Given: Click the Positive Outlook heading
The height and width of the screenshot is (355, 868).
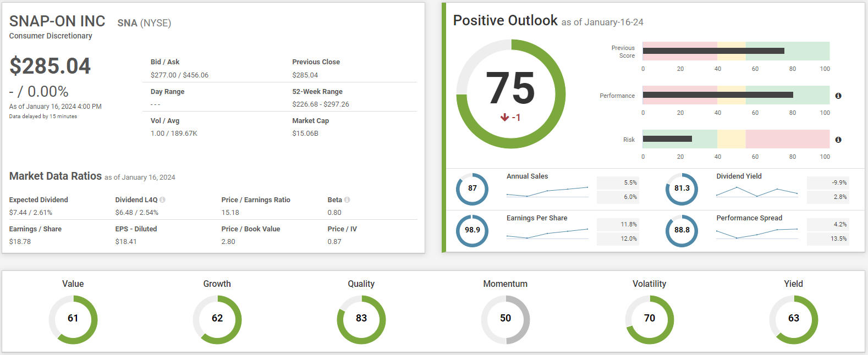Looking at the screenshot, I should [x=505, y=20].
